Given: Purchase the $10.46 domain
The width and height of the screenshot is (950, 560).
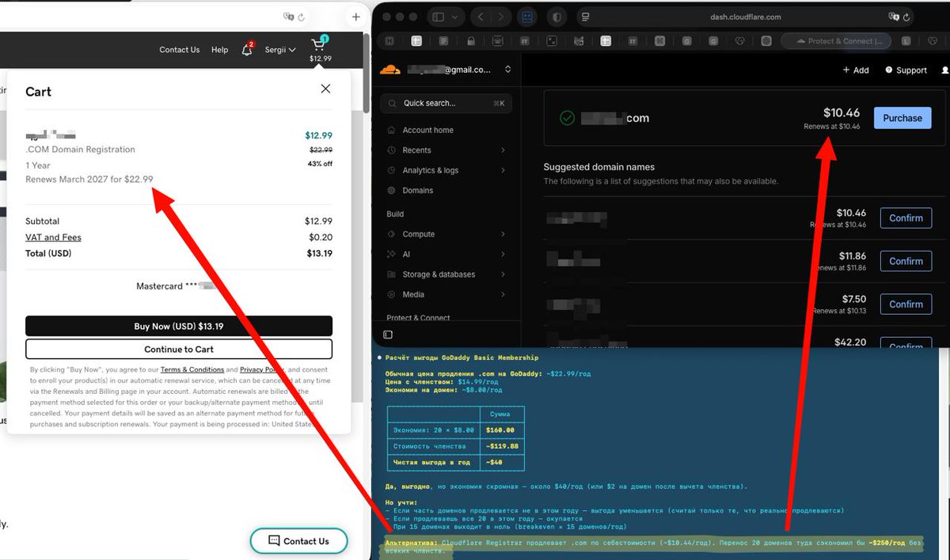Looking at the screenshot, I should click(902, 118).
